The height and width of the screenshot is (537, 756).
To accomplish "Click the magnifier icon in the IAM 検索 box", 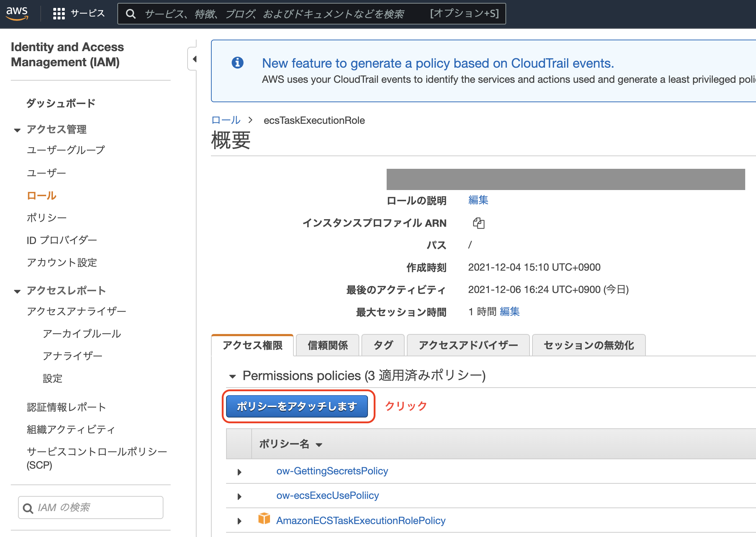I will (28, 507).
